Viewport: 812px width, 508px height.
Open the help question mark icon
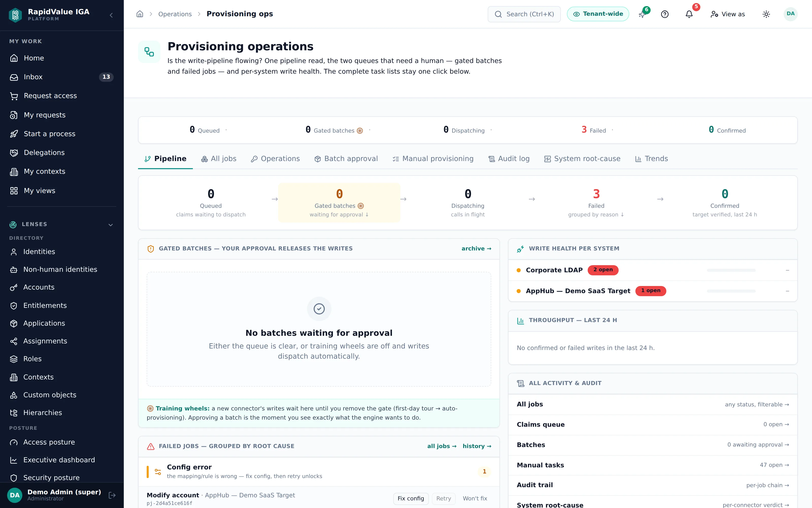[x=665, y=14]
